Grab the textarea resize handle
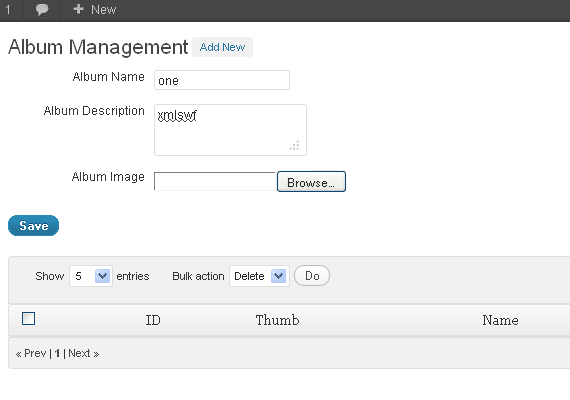 coord(294,145)
